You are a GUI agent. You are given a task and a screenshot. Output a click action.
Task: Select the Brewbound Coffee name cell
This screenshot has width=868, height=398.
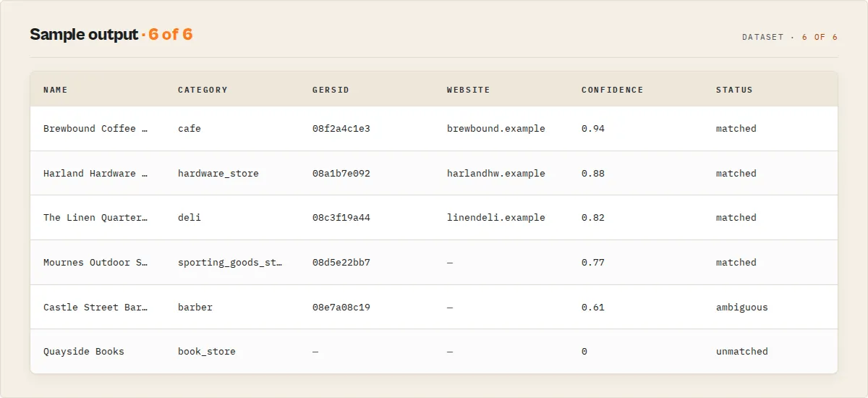[x=95, y=129]
